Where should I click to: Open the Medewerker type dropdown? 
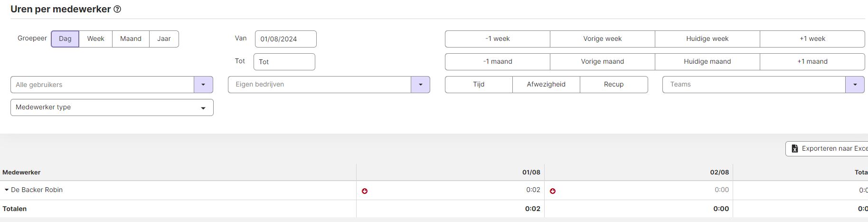coord(112,107)
